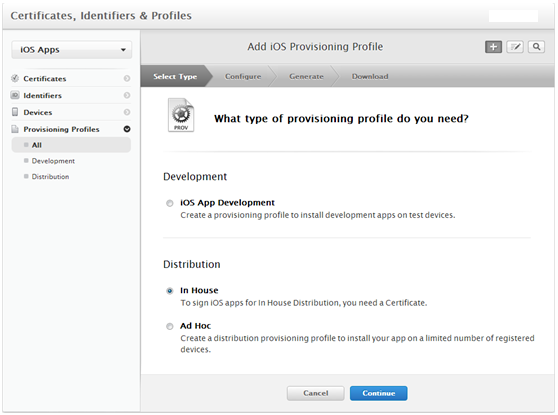Select the iOS App Development radio button
This screenshot has width=558, height=415.
point(170,203)
